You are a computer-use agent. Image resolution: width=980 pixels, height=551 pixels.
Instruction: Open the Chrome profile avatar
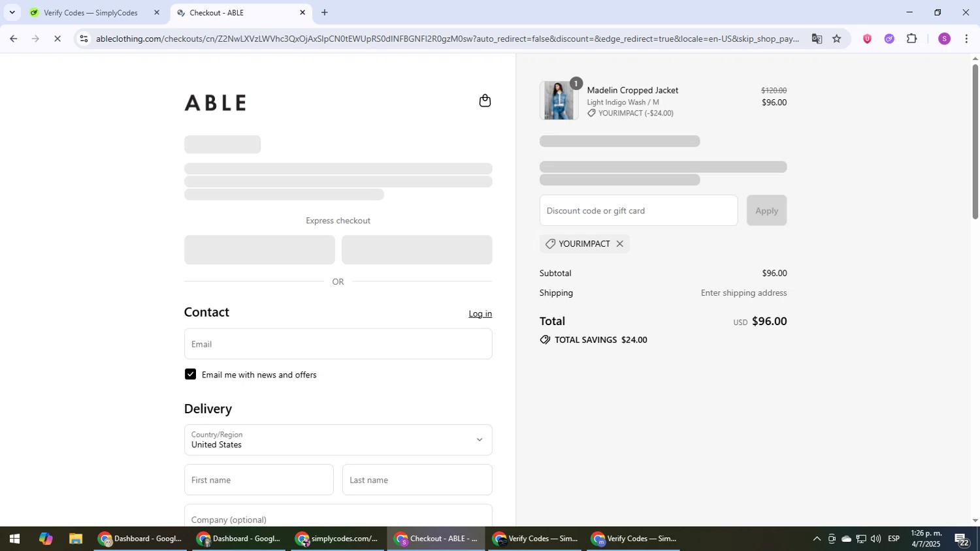944,39
